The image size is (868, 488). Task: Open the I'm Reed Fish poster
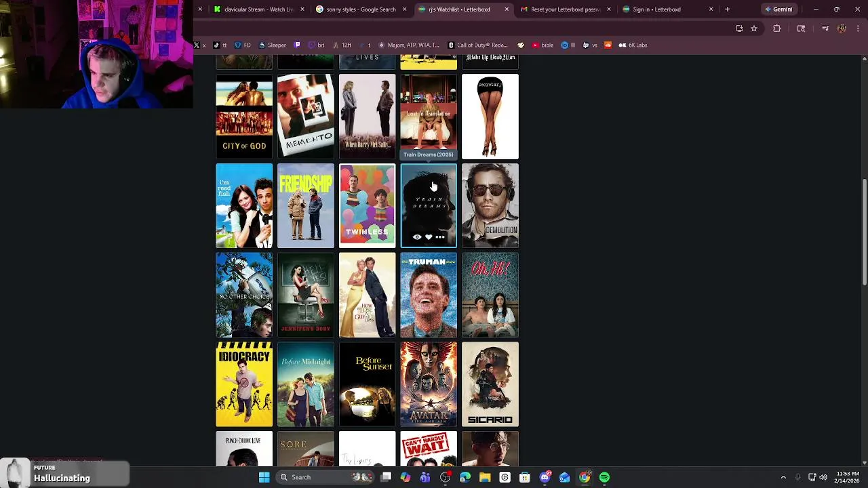click(x=244, y=205)
